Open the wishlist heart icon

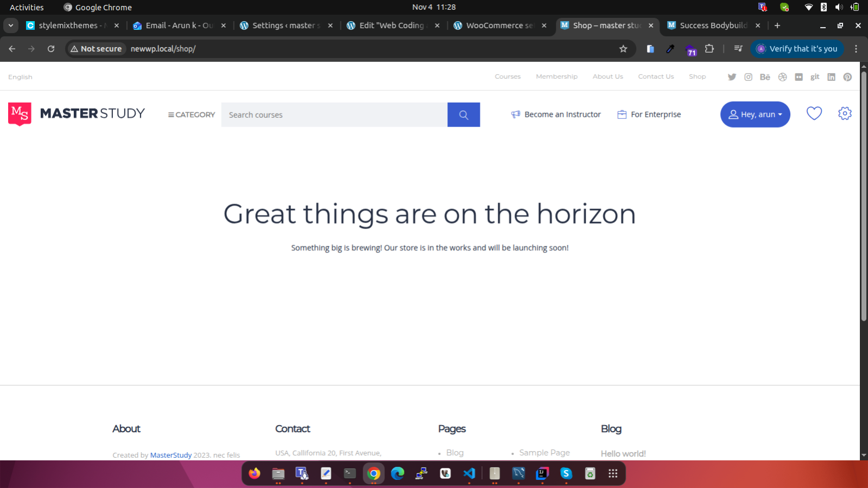click(814, 113)
